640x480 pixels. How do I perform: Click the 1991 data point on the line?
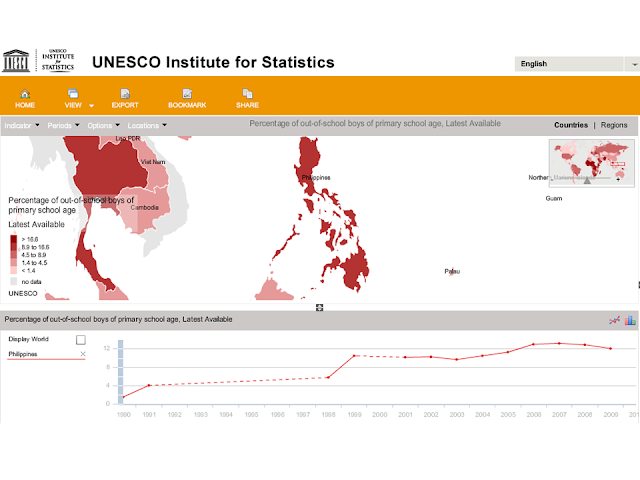pyautogui.click(x=149, y=385)
